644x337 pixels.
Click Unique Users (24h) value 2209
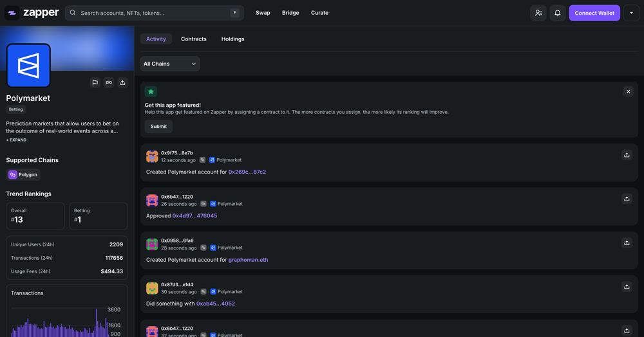[116, 244]
